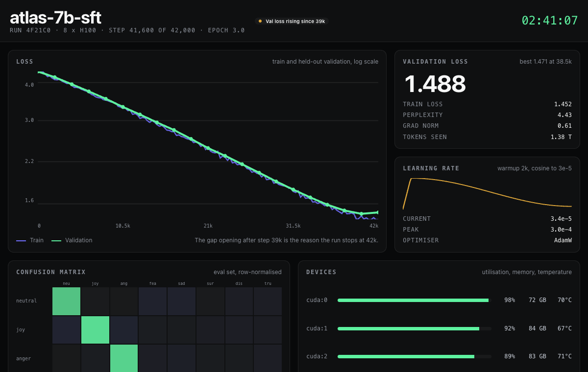Click the TOKENS SEEN value 1.38 T
This screenshot has width=588, height=372.
pos(561,137)
